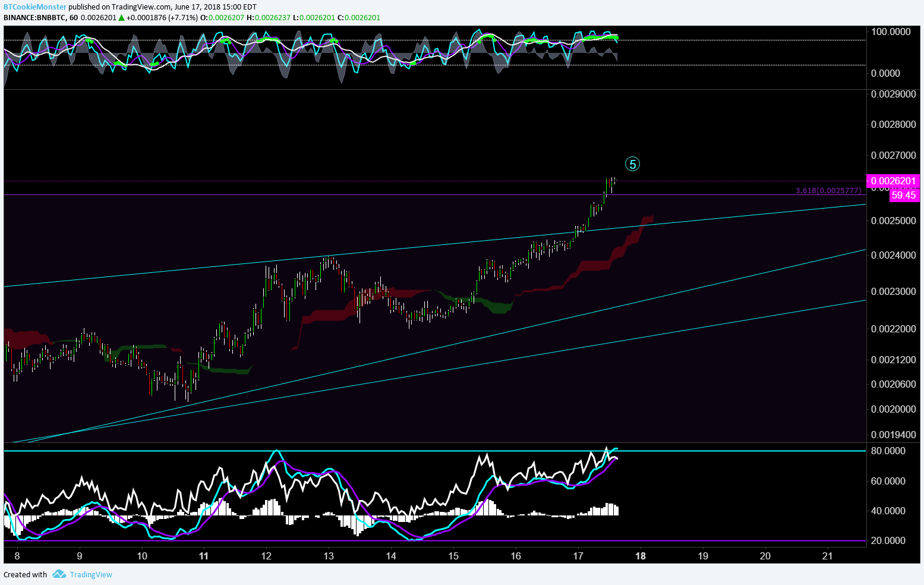The image size is (924, 585).
Task: Click date 17 on time axis
Action: tap(578, 556)
